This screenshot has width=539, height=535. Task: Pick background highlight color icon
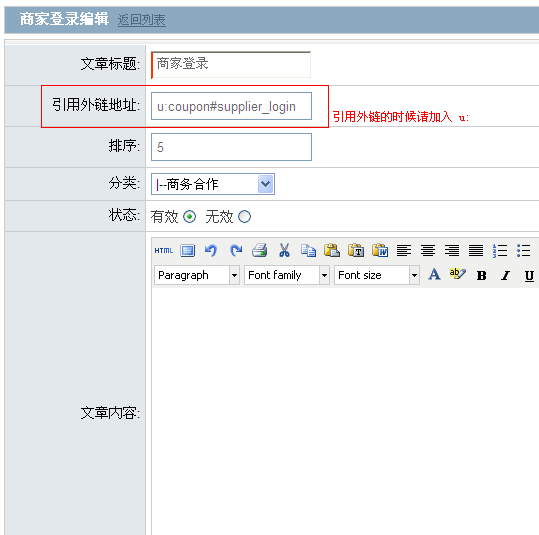458,274
